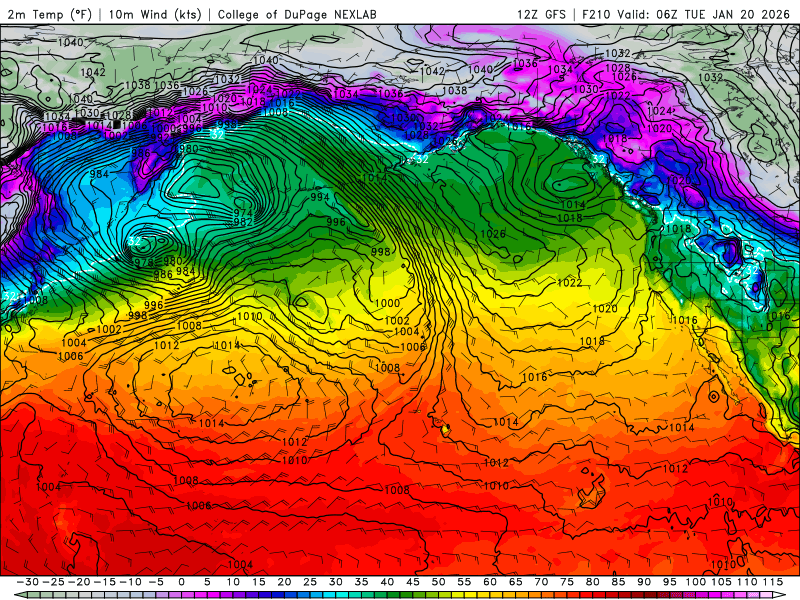Select the -25 tick label on color scale
The height and width of the screenshot is (600, 800).
pos(54,582)
